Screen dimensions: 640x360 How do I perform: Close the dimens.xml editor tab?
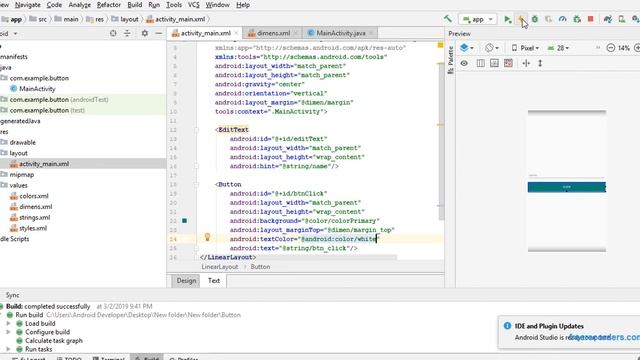pyautogui.click(x=296, y=33)
